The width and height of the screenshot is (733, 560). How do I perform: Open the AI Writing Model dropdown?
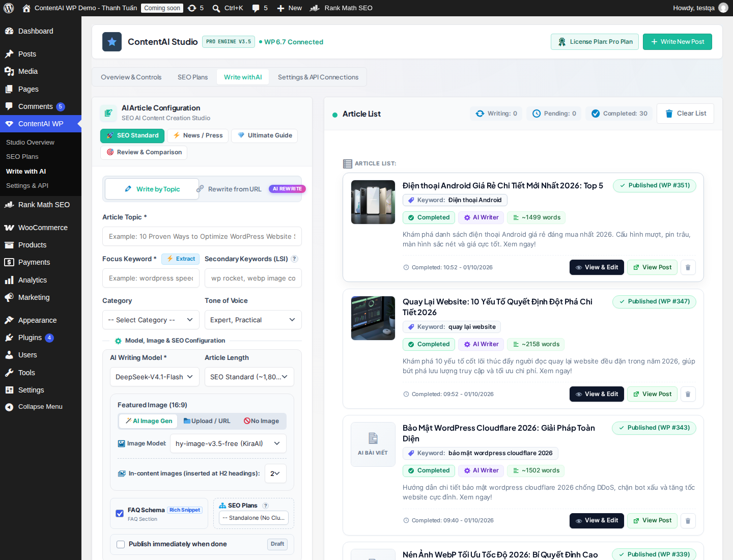(x=154, y=377)
